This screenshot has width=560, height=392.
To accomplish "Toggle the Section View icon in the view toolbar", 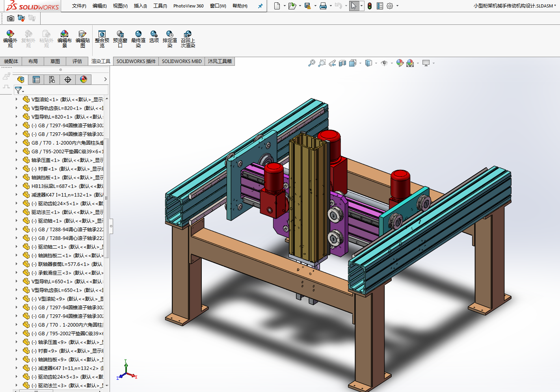I will point(342,63).
